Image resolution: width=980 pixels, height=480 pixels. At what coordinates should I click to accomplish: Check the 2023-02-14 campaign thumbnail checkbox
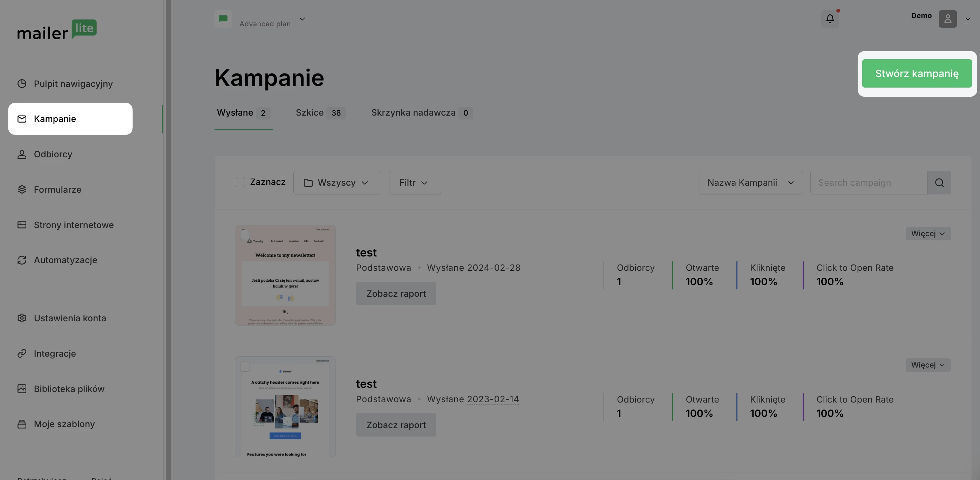[x=245, y=366]
